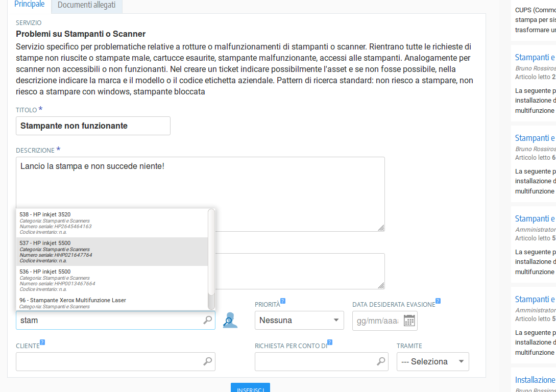
Task: Open the calendar date picker icon
Action: [409, 321]
